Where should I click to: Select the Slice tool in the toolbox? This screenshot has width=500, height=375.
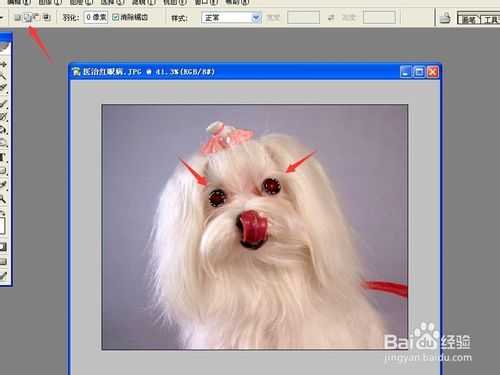click(4, 89)
